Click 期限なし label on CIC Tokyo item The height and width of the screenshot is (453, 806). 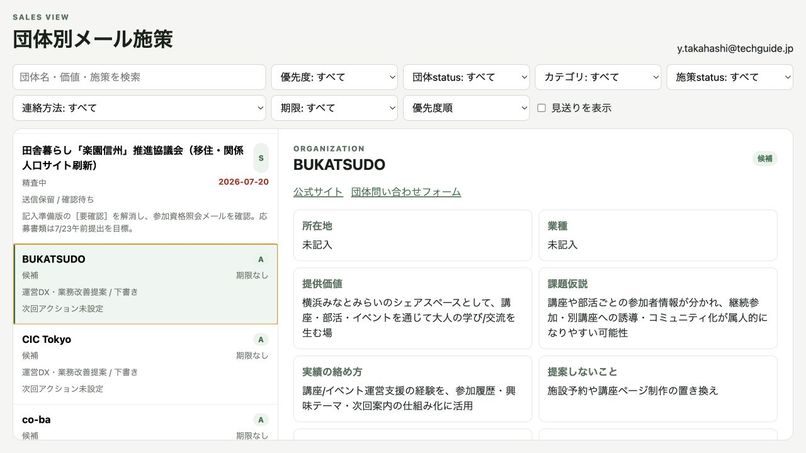pos(252,355)
